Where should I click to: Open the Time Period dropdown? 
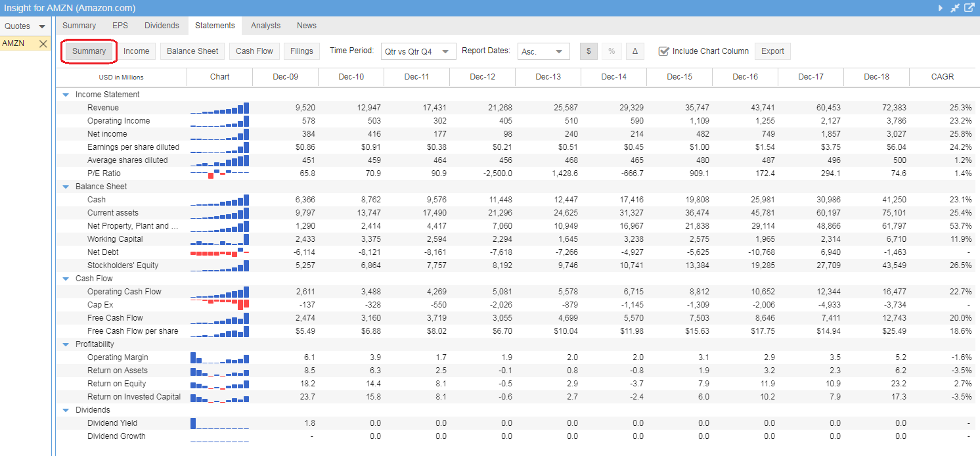pyautogui.click(x=418, y=51)
